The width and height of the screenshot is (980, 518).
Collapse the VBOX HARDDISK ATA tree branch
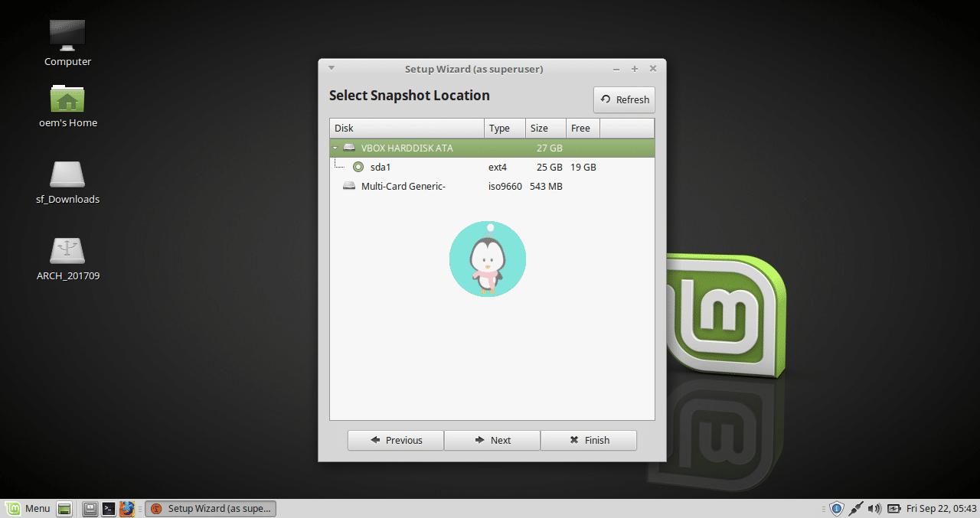point(334,148)
